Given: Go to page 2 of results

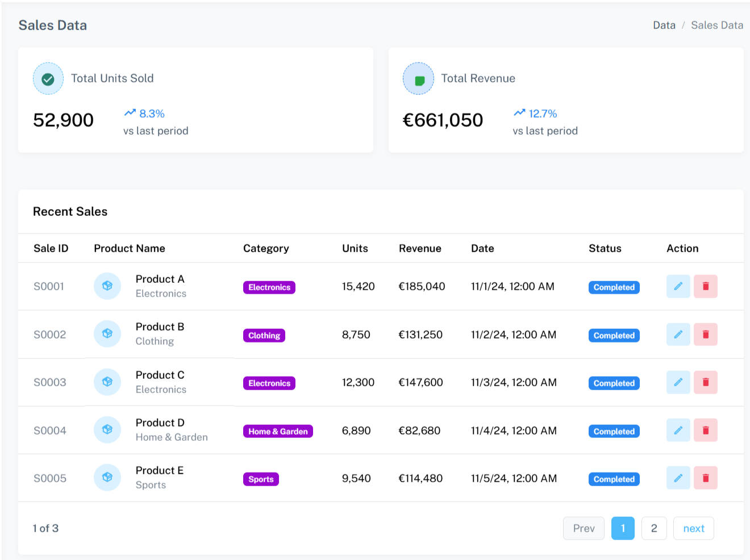Looking at the screenshot, I should 653,528.
